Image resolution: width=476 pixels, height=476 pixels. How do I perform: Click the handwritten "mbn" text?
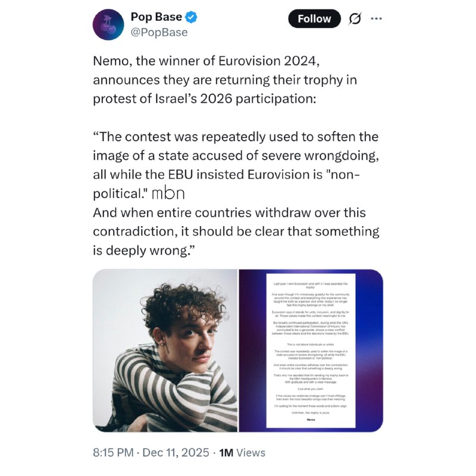169,193
